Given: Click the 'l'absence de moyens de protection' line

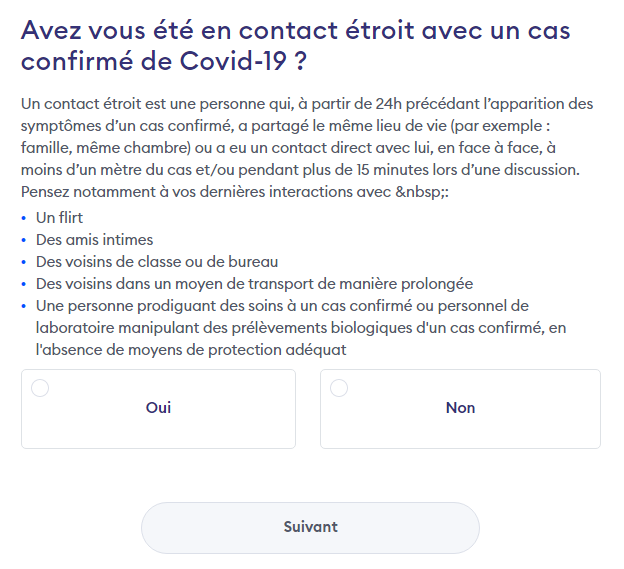Looking at the screenshot, I should point(191,350).
